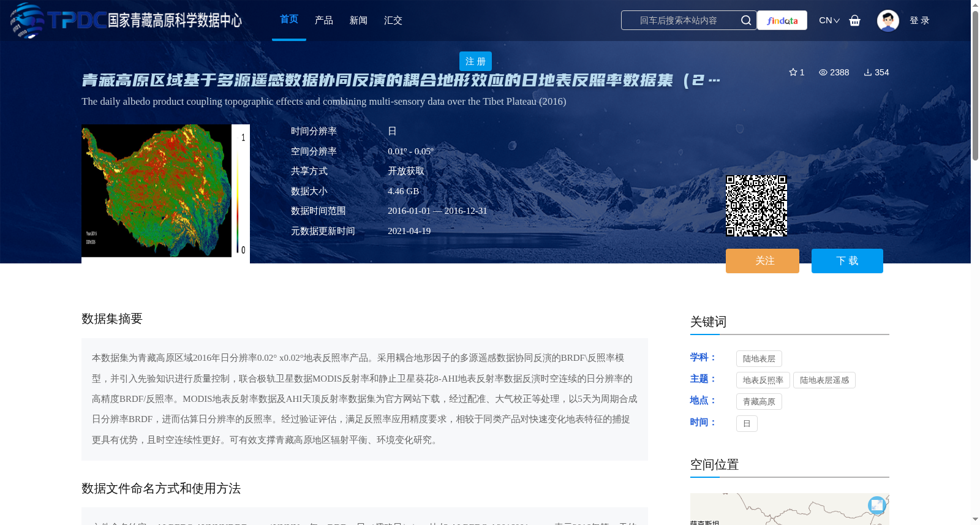
Task: Click the page vertical scrollbar thumb
Action: (975, 85)
